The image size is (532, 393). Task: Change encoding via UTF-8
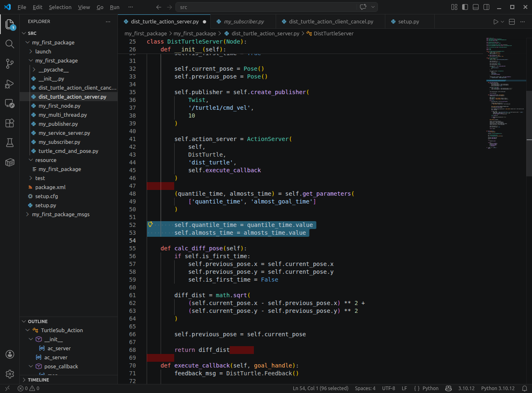point(389,388)
